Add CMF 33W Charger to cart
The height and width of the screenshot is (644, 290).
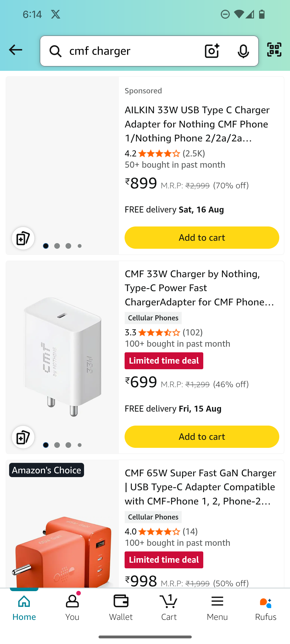point(202,437)
